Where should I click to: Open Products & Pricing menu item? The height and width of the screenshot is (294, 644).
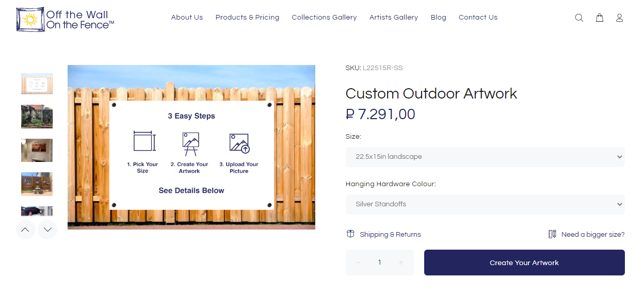pos(247,18)
